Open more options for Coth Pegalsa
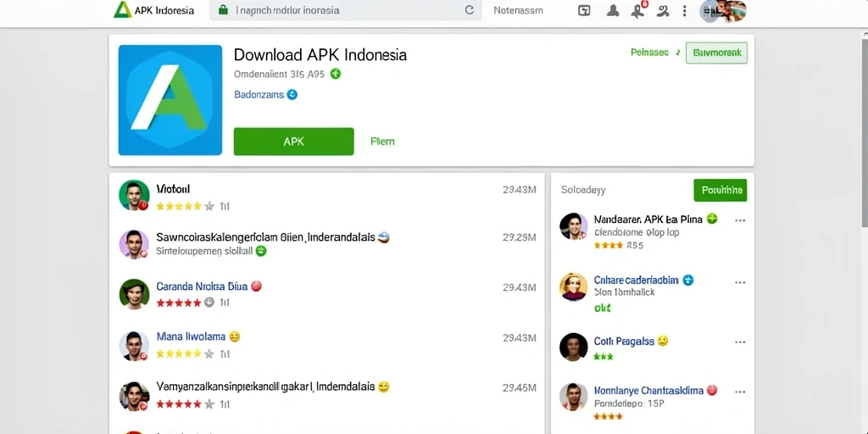The width and height of the screenshot is (868, 434). click(740, 342)
